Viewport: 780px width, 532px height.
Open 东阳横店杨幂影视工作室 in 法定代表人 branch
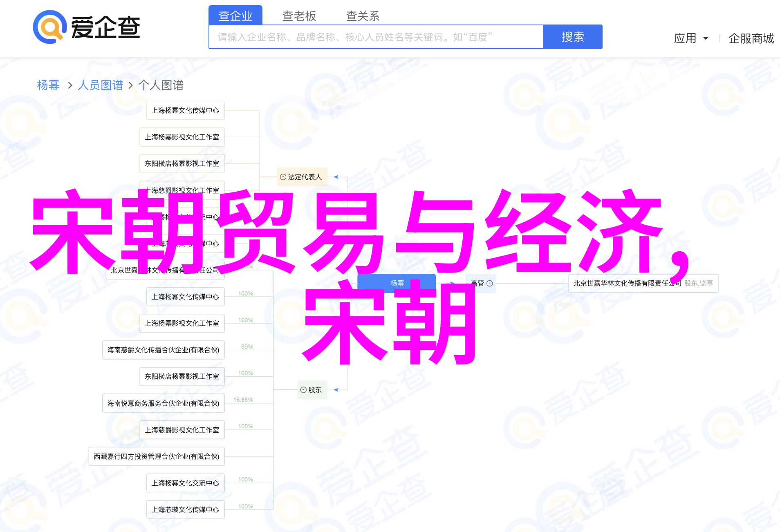point(182,163)
